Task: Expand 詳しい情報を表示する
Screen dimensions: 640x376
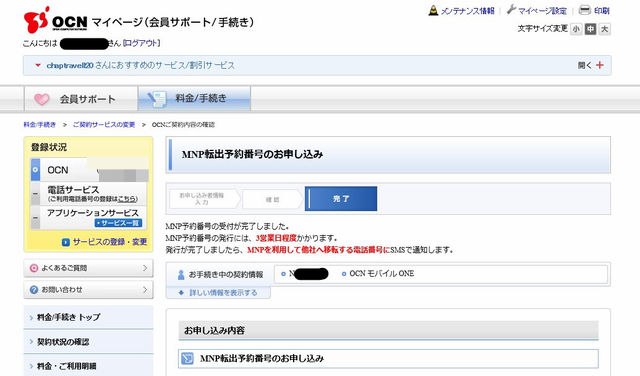Action: (x=218, y=293)
